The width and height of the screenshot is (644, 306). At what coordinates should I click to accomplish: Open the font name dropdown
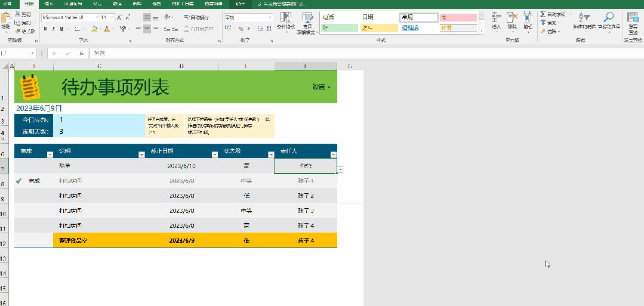(x=96, y=17)
